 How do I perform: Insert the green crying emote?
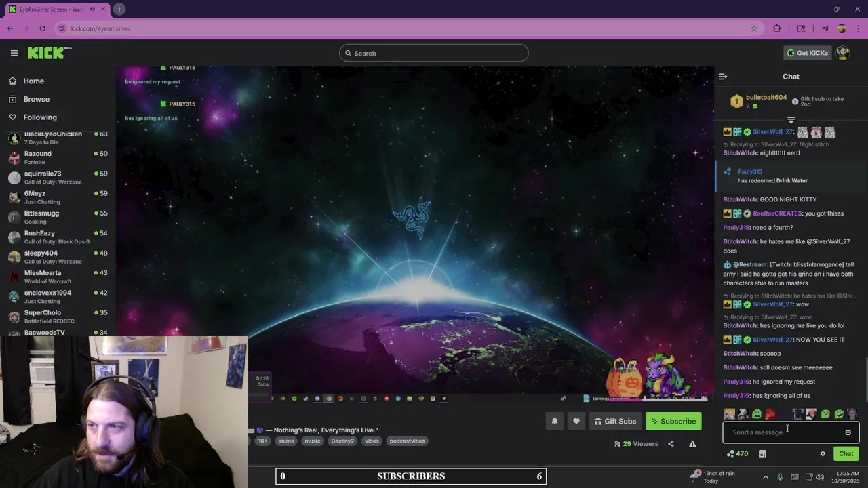tap(757, 414)
